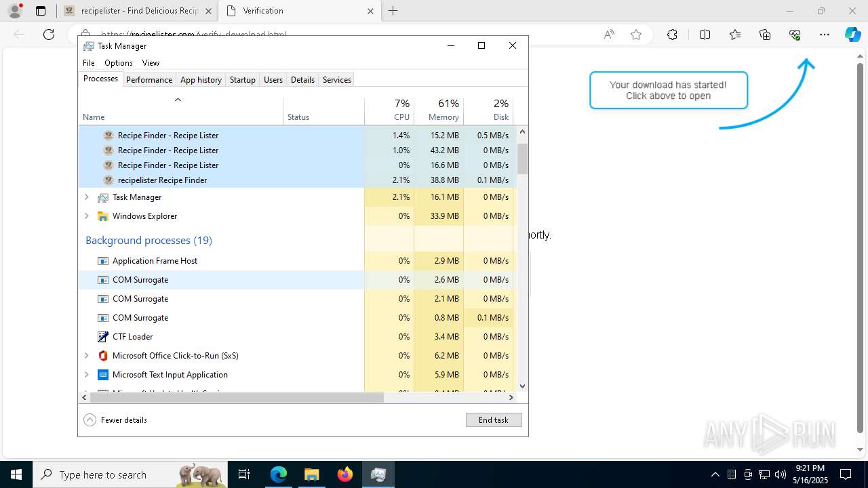The height and width of the screenshot is (488, 868).
Task: Switch to the Services tab
Action: pyautogui.click(x=337, y=79)
